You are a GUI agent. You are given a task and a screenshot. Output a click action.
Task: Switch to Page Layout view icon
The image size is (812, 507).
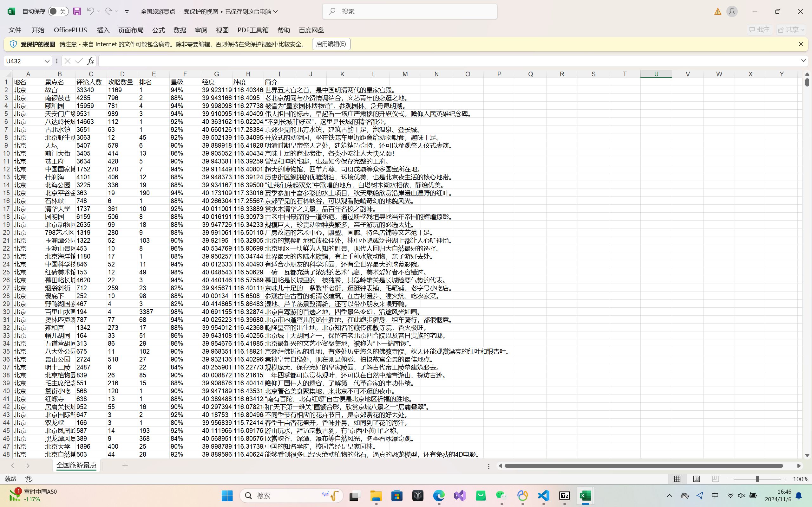point(696,479)
